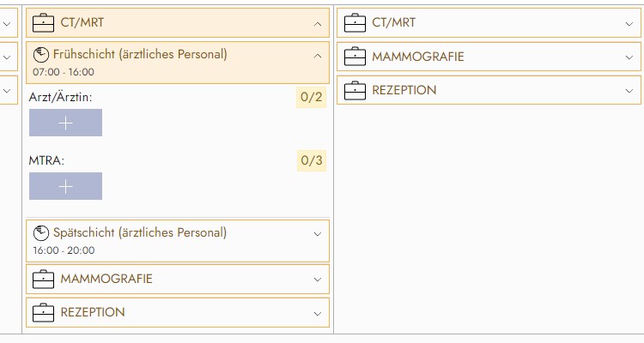Image resolution: width=644 pixels, height=343 pixels.
Task: Click briefcase icon of right CT/MRT section
Action: (354, 23)
